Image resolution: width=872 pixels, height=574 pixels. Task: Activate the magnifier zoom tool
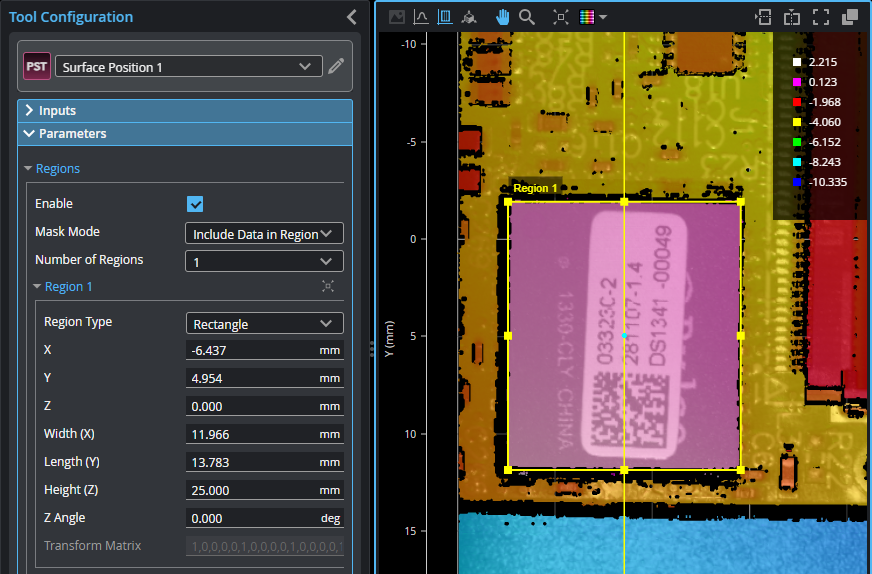click(527, 17)
